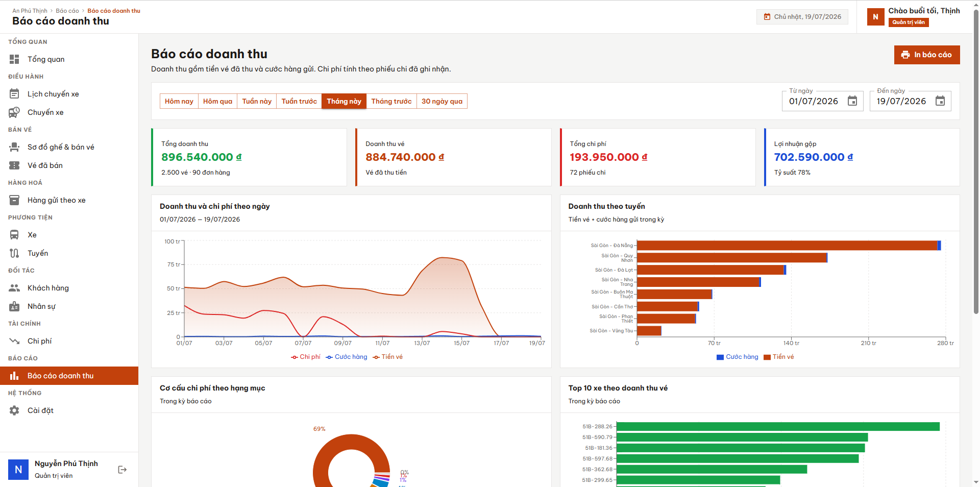Select the Tuần trước period tab
The height and width of the screenshot is (487, 980).
[x=299, y=101]
